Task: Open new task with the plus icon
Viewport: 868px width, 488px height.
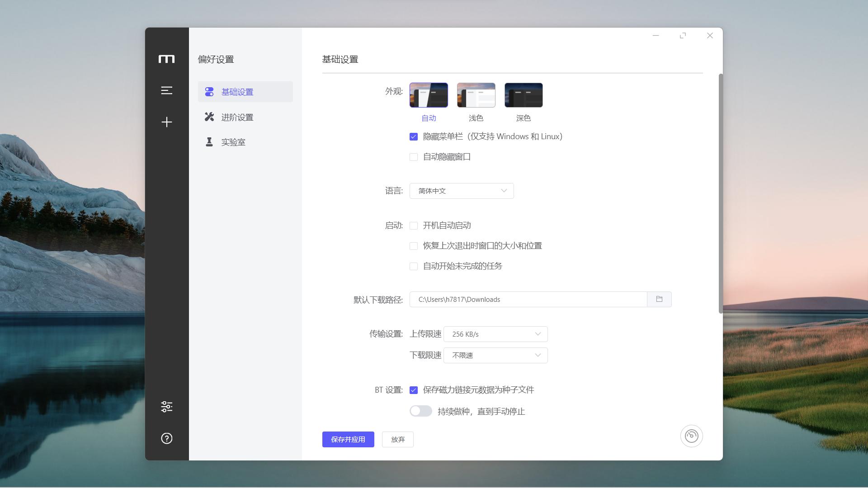Action: (x=167, y=122)
